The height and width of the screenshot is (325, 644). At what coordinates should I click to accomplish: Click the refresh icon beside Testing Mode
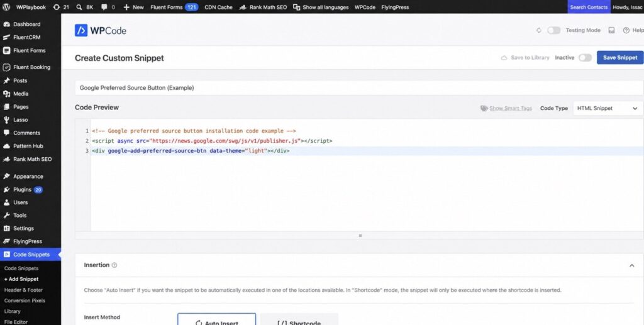click(539, 30)
